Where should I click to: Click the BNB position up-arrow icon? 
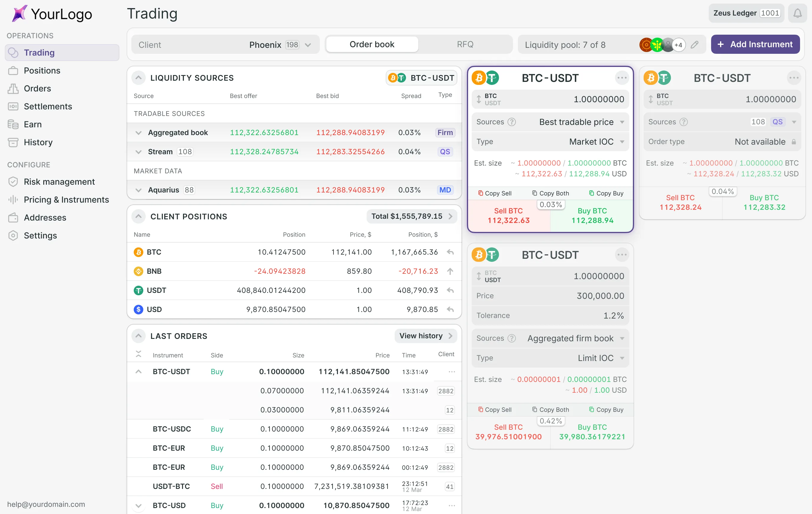450,271
